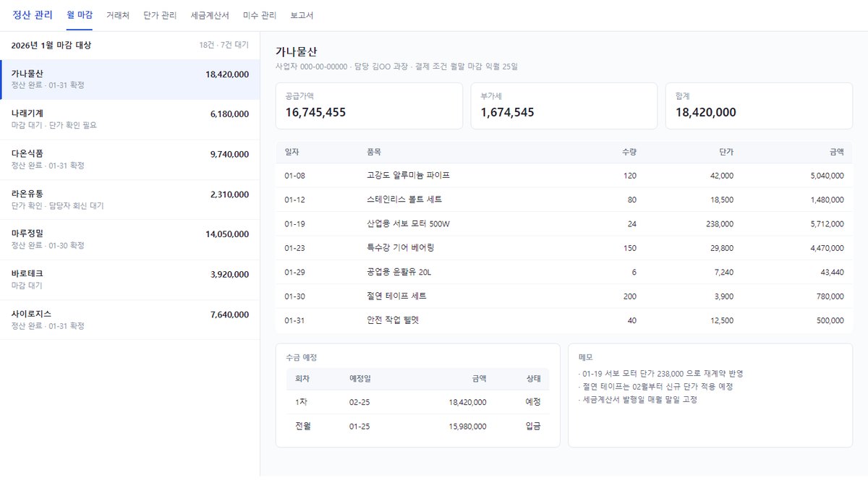
Task: Click the 사업자 000-00-00000 info line
Action: (x=396, y=67)
